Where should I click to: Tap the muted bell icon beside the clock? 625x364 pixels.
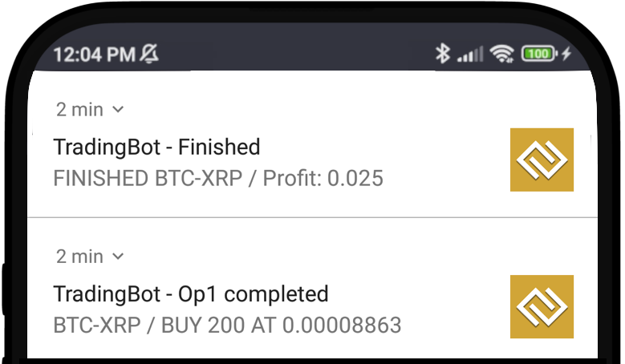coord(149,54)
